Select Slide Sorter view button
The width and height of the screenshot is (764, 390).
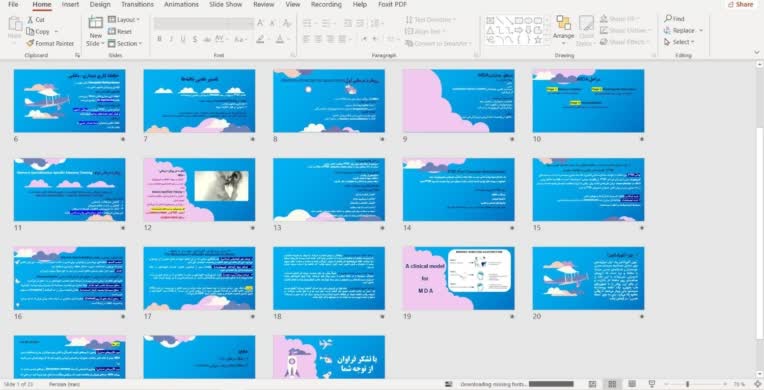612,384
